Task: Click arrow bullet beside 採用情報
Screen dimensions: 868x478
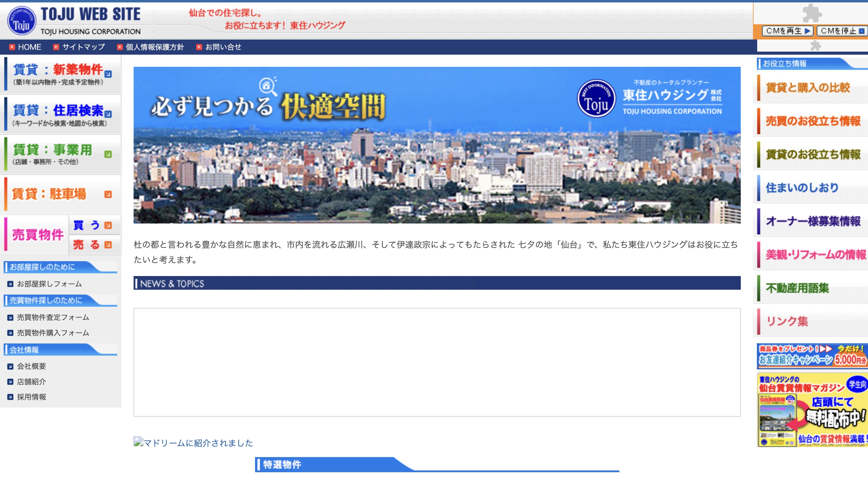Action: coord(10,397)
